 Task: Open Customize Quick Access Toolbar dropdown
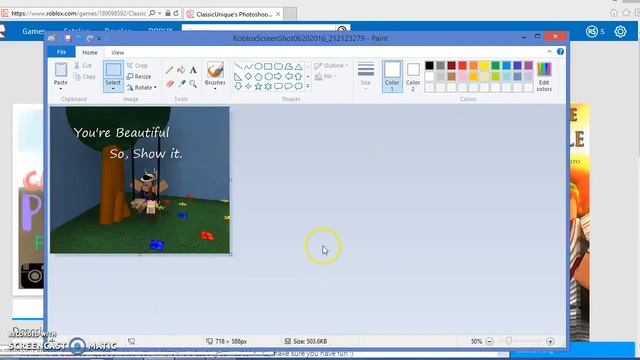click(x=99, y=38)
